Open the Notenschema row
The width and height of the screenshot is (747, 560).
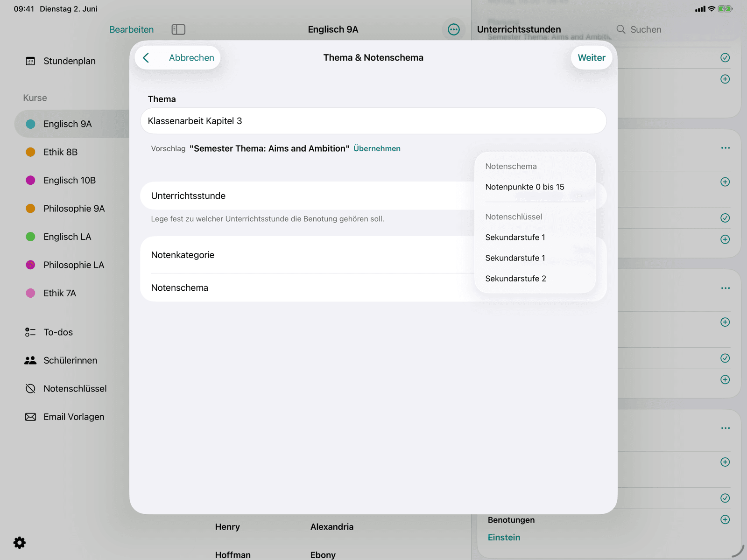pyautogui.click(x=373, y=287)
